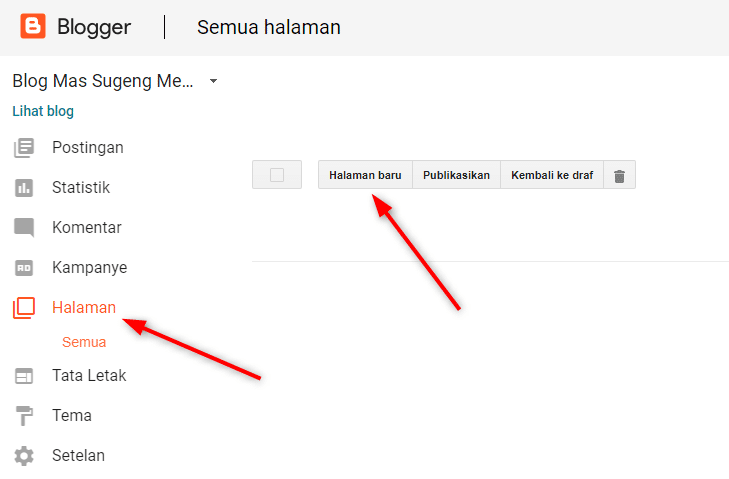This screenshot has width=729, height=479.
Task: Open the Postingan menu item
Action: 88,147
